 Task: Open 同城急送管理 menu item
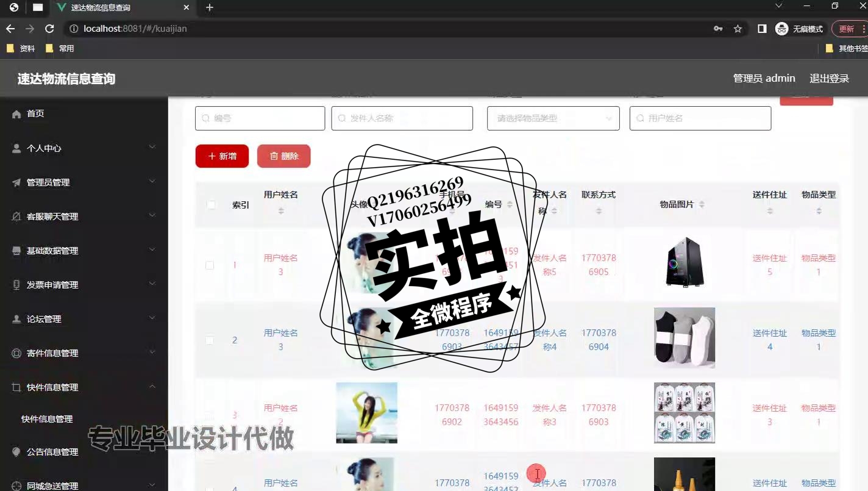click(x=84, y=486)
